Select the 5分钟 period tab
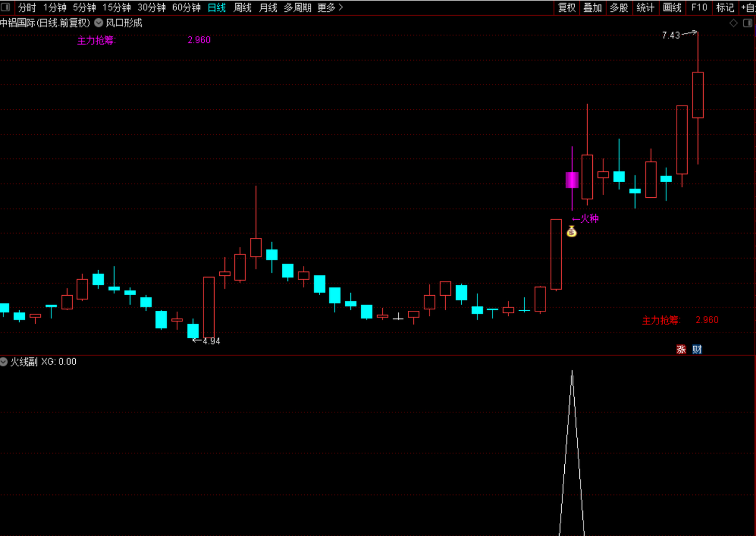Image resolution: width=756 pixels, height=536 pixels. tap(85, 8)
